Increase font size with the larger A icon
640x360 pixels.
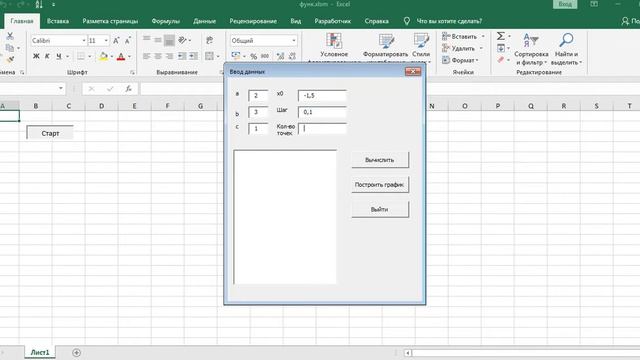click(116, 40)
